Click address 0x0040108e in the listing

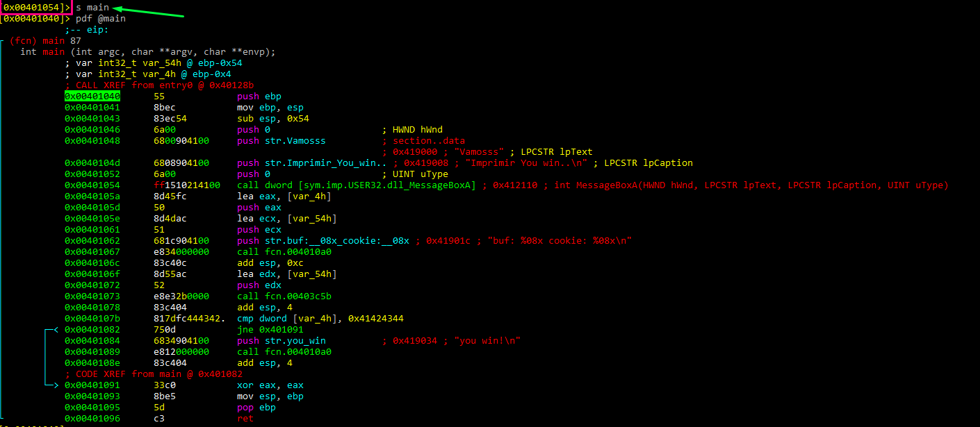coord(92,362)
